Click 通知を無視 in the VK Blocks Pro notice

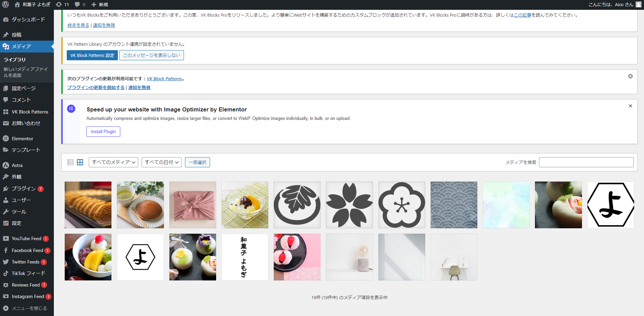[x=104, y=25]
